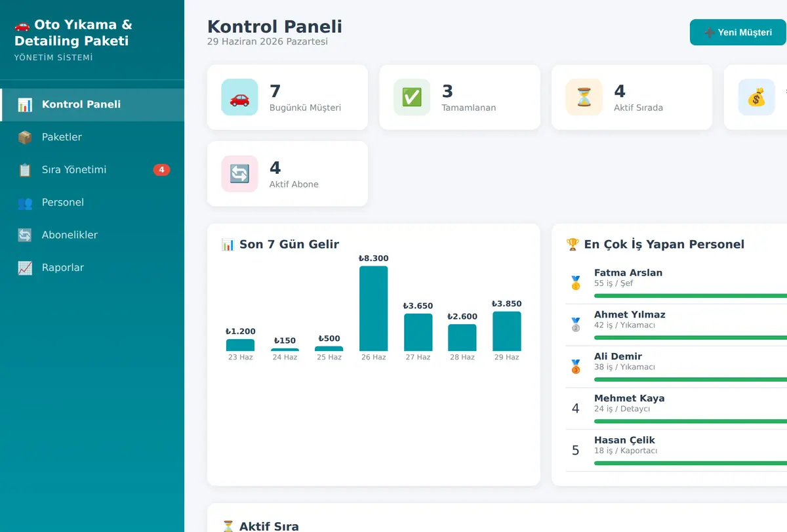
Task: Click the bronze medal beside Ali Demir
Action: (x=576, y=367)
